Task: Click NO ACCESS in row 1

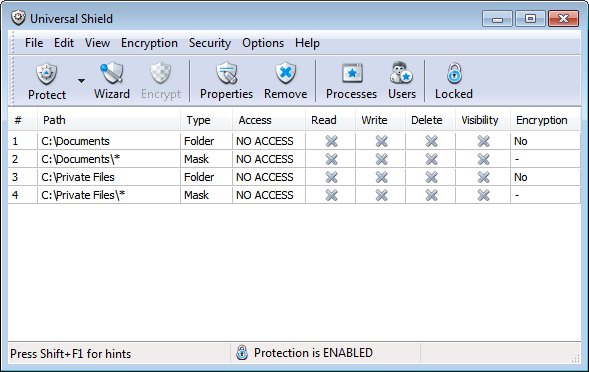Action: point(264,141)
